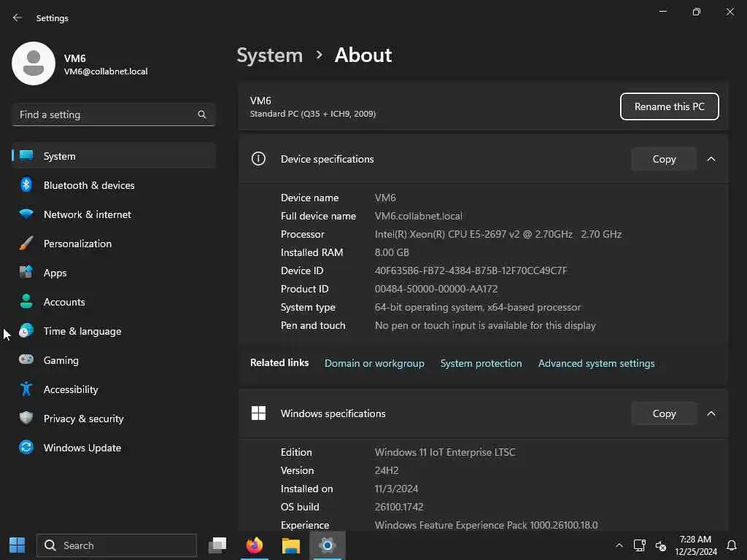Select the Apps settings category
Viewport: 747px width, 560px height.
tap(114, 273)
